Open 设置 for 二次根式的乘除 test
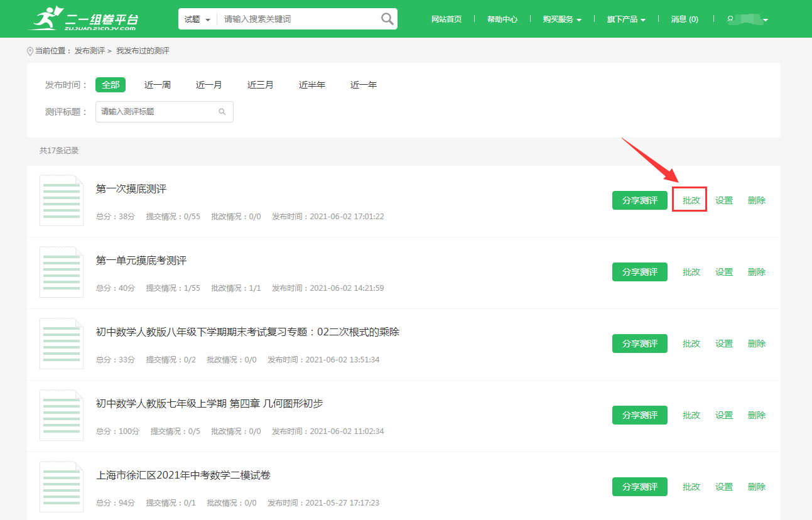Viewport: 812px width, 520px height. coord(724,344)
